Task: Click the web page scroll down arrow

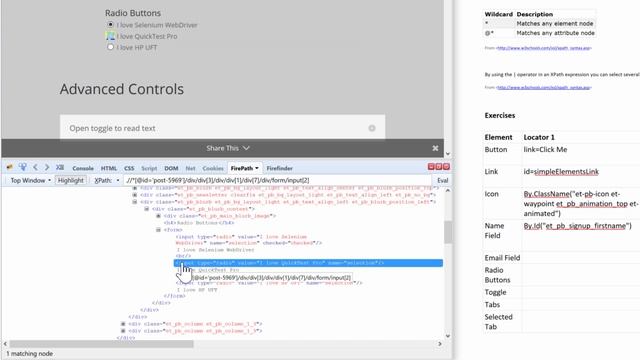Action: [x=448, y=154]
